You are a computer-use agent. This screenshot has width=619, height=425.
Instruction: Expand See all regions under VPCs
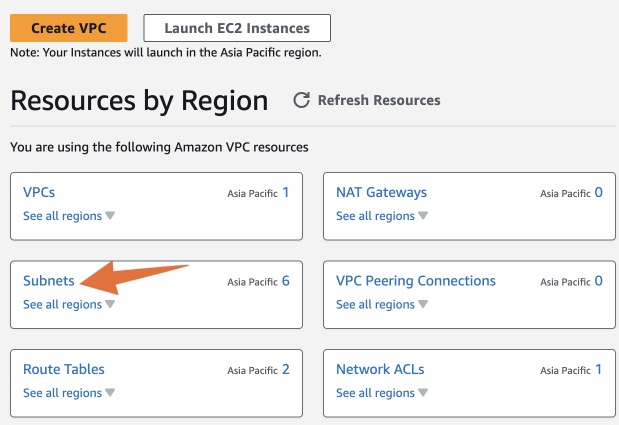pyautogui.click(x=69, y=216)
